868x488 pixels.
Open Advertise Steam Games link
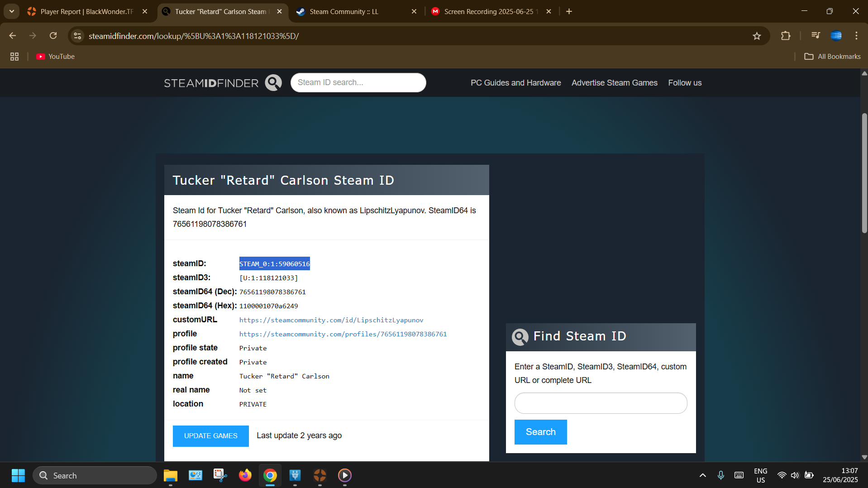point(614,83)
